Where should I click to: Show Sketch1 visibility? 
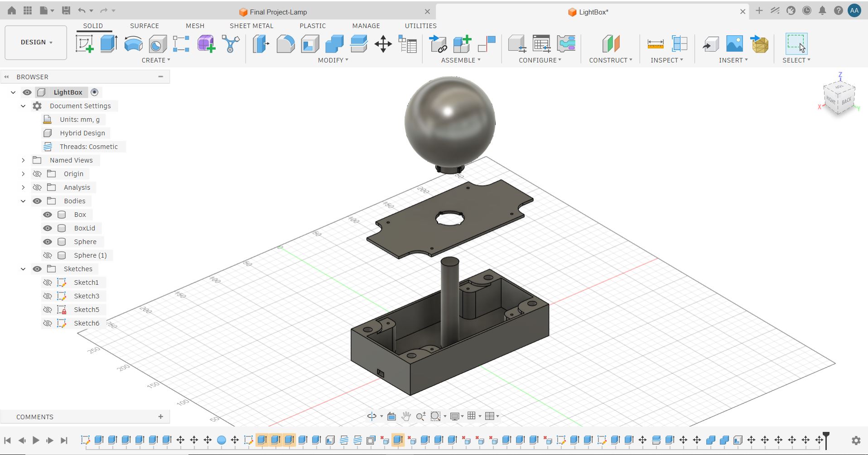(x=48, y=283)
